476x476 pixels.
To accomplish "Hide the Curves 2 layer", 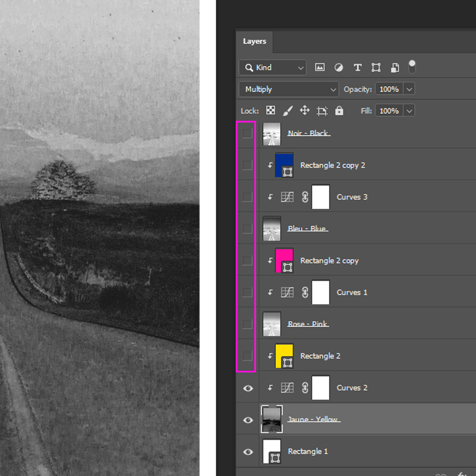I will point(248,388).
